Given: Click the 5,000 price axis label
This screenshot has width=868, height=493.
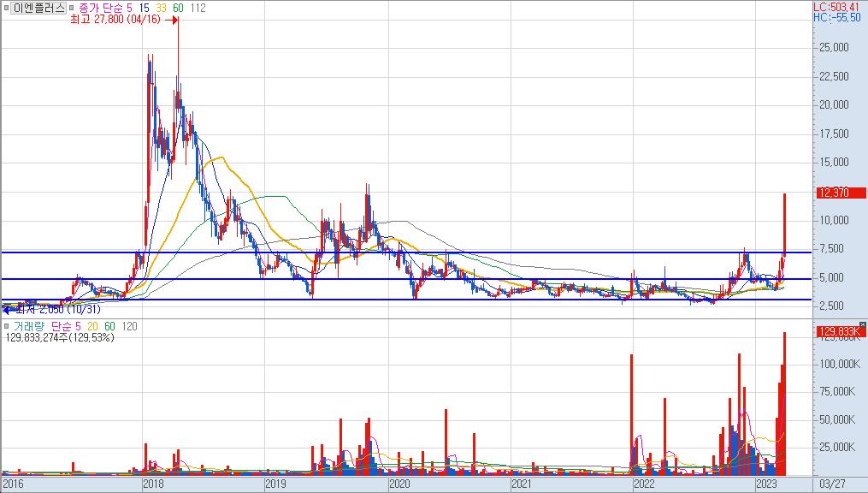Looking at the screenshot, I should (832, 277).
